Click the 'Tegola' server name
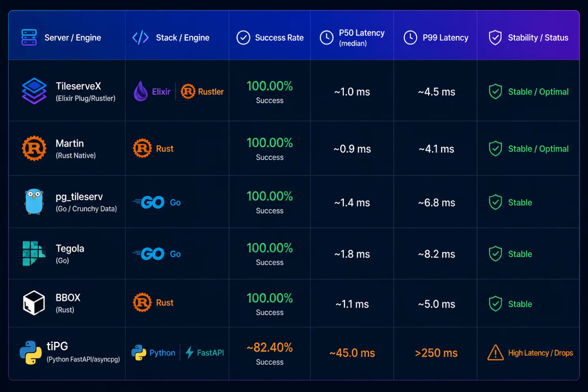Viewport: 588px width, 392px height. click(70, 249)
